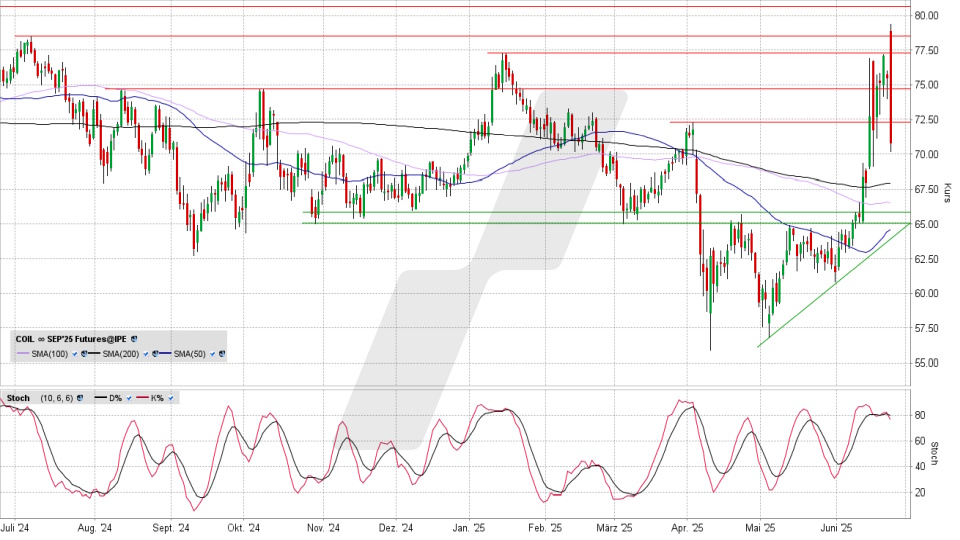The width and height of the screenshot is (960, 540).
Task: Open settings icon next to SMA(200)
Action: (x=155, y=354)
